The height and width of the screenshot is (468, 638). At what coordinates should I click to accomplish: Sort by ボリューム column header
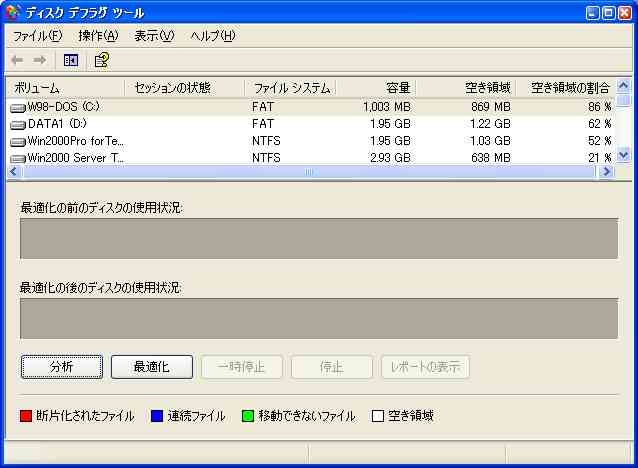click(x=65, y=88)
